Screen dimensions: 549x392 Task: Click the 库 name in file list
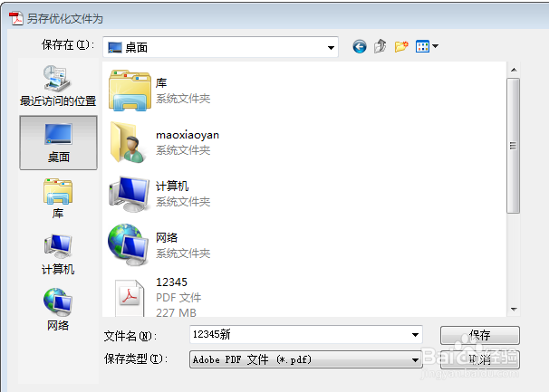[x=161, y=83]
